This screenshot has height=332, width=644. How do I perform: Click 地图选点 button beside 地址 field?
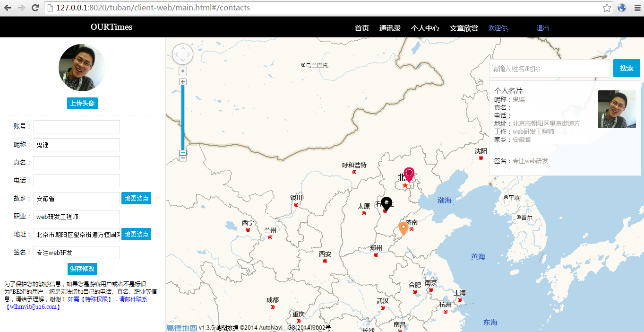point(136,234)
